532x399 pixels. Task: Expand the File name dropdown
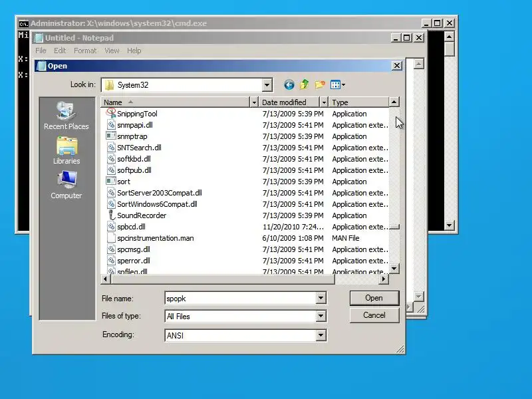[x=321, y=298]
